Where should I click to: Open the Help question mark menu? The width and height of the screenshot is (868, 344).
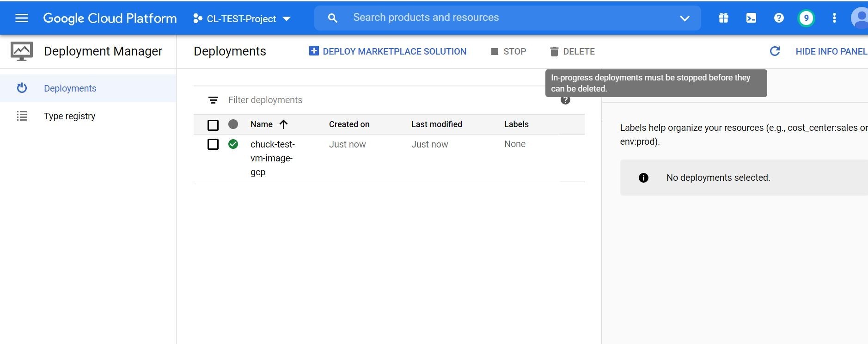(779, 18)
